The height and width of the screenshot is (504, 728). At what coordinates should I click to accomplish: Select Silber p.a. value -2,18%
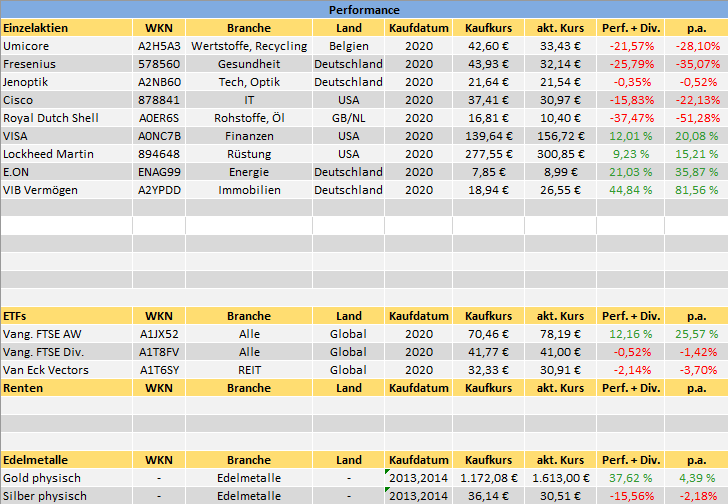[x=696, y=496]
